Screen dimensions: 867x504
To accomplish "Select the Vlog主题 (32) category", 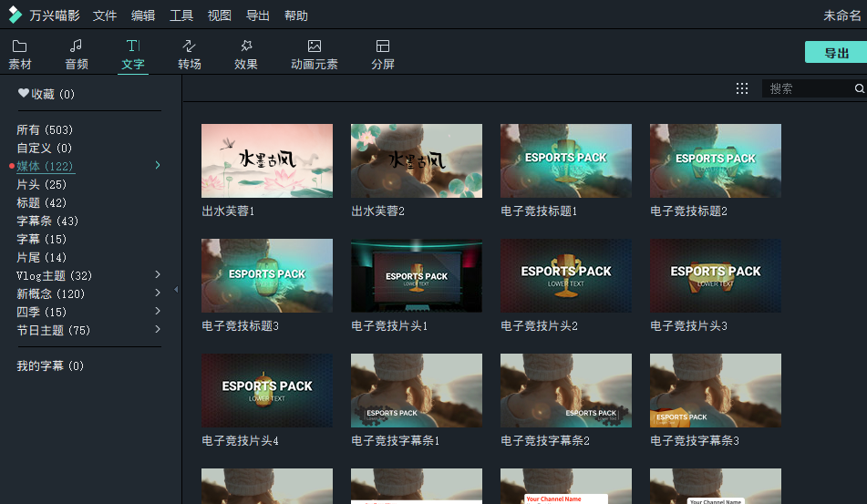I will tap(54, 276).
